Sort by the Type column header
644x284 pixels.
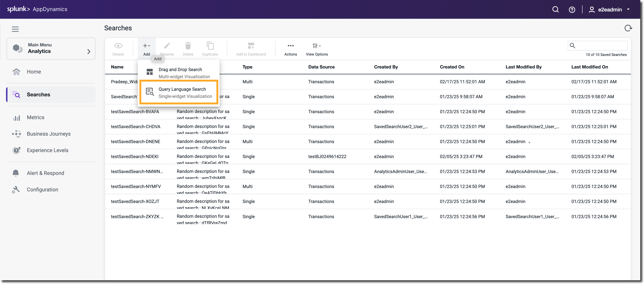247,67
